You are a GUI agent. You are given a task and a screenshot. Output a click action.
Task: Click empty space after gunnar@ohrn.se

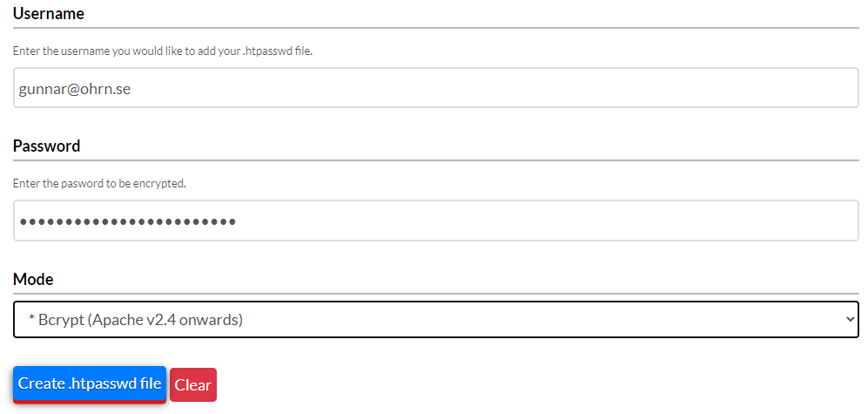pos(493,87)
